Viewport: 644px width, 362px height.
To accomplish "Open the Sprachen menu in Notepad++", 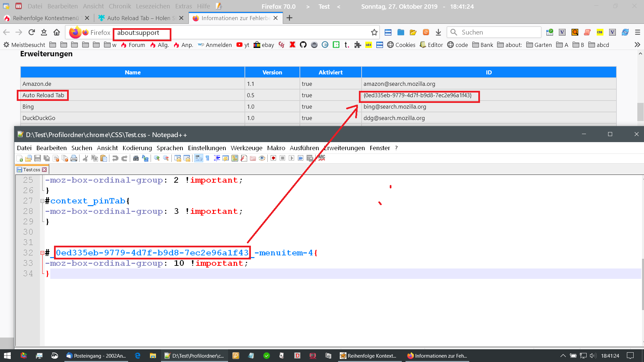I will 170,148.
